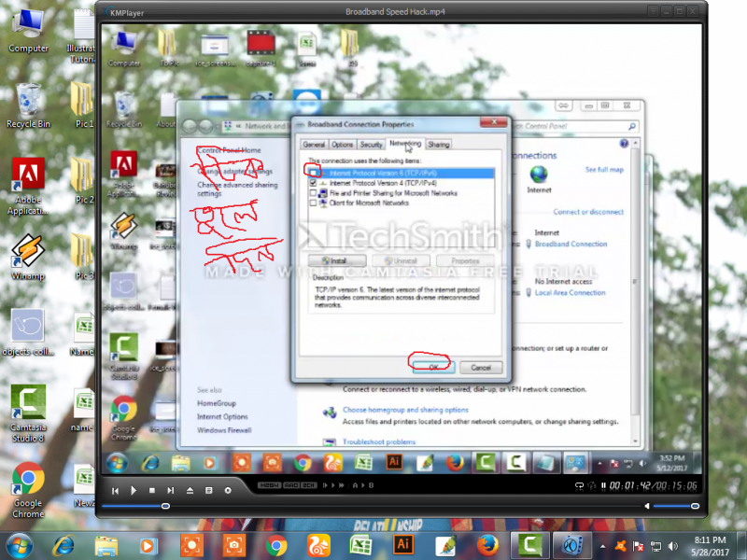Play the video in KMPlayer
Viewport: 747px width, 560px height.
pyautogui.click(x=134, y=491)
